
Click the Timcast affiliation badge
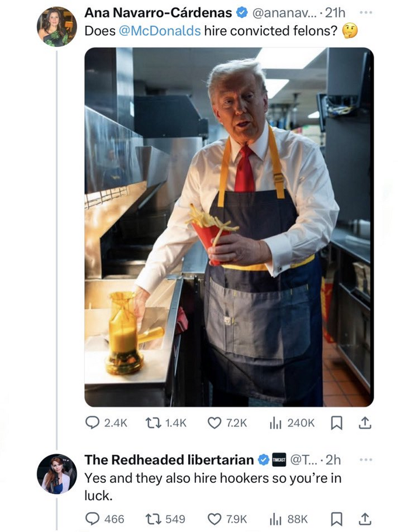[279, 460]
